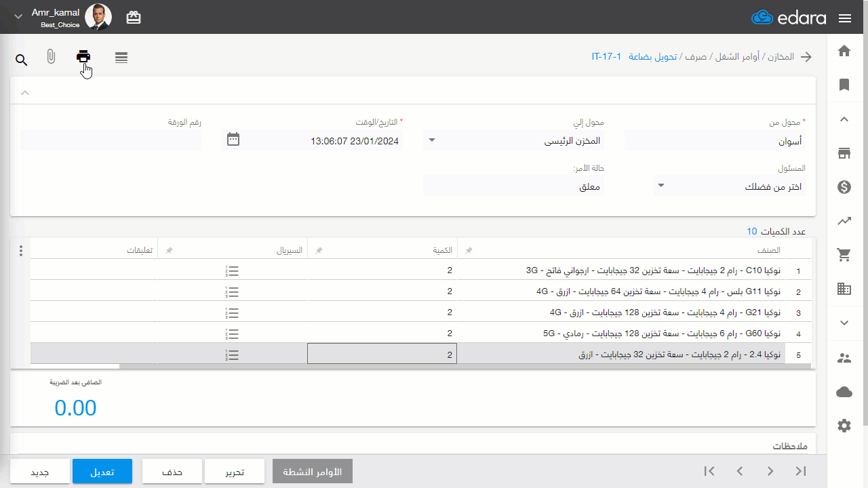Click the حذف delete button
Viewport: 868px width, 488px height.
click(172, 472)
